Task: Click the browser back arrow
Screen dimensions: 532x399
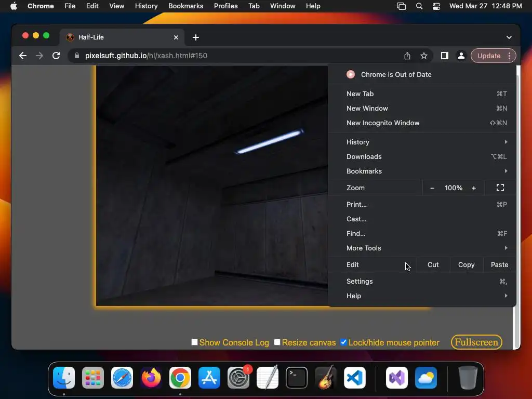Action: (x=23, y=56)
